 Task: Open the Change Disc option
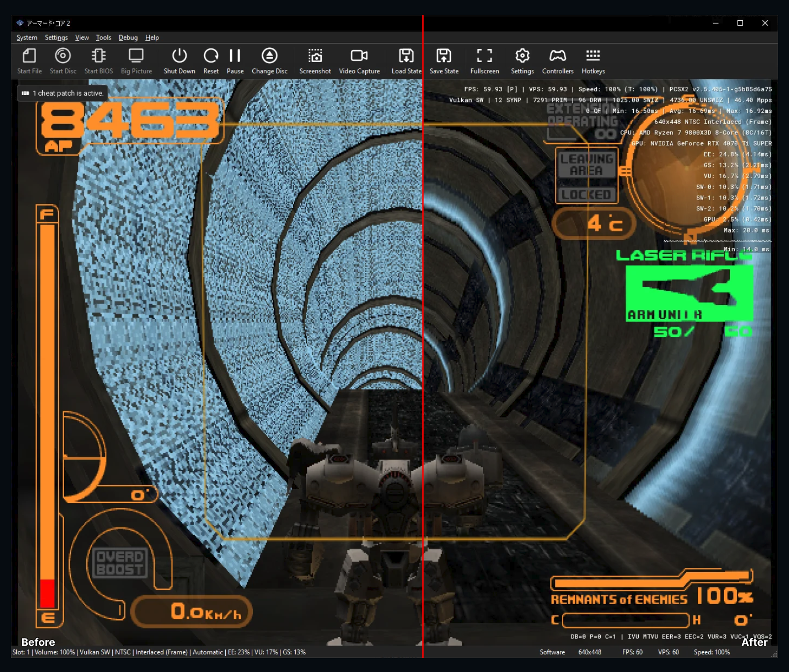pos(270,61)
